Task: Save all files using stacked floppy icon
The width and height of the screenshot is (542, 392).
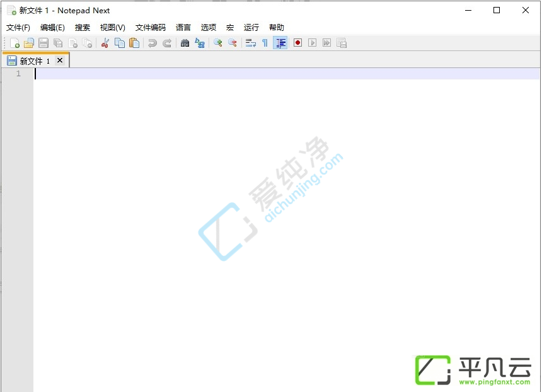Action: (58, 43)
